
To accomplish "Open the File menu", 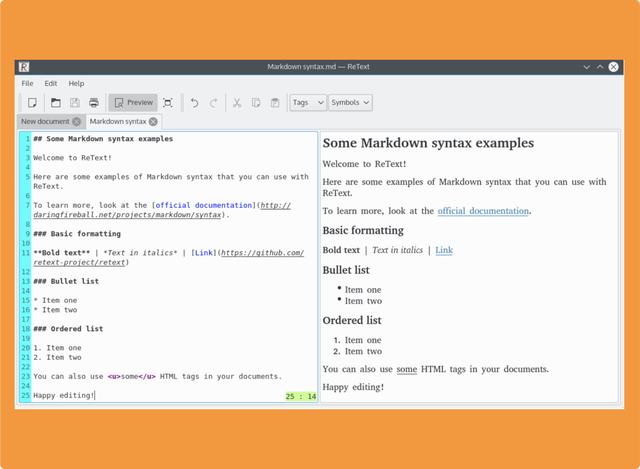I will point(27,83).
